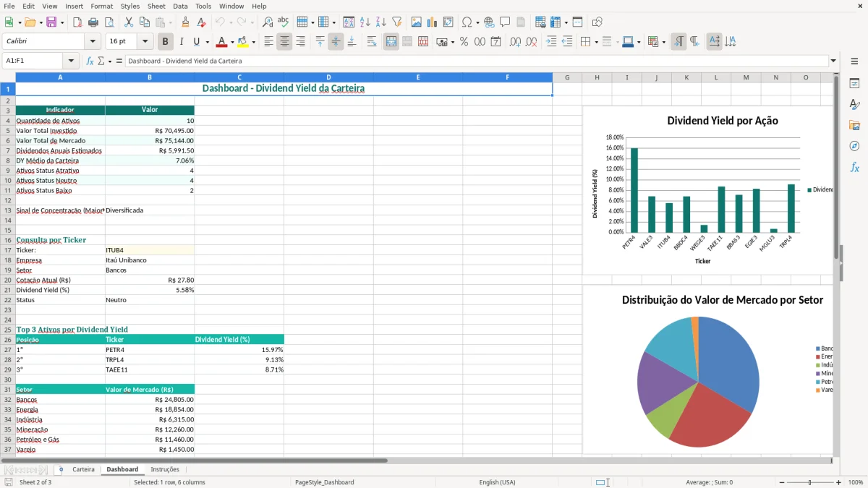This screenshot has height=488, width=868.
Task: Click the Cut scissors icon
Action: pyautogui.click(x=128, y=22)
